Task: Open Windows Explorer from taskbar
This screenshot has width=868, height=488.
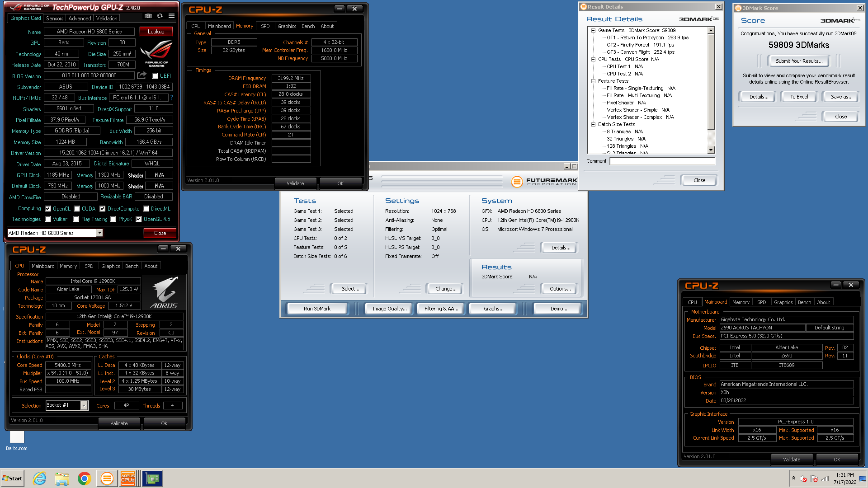Action: tap(62, 479)
